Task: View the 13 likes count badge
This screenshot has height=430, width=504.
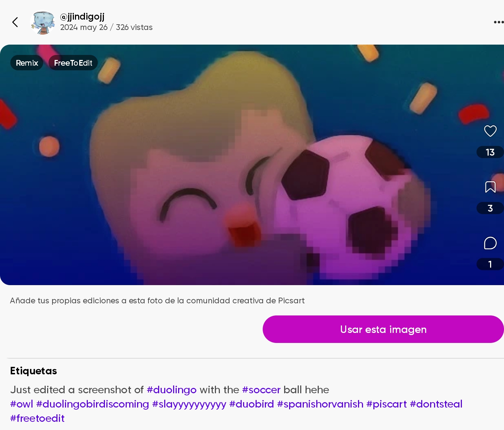Action: tap(490, 152)
